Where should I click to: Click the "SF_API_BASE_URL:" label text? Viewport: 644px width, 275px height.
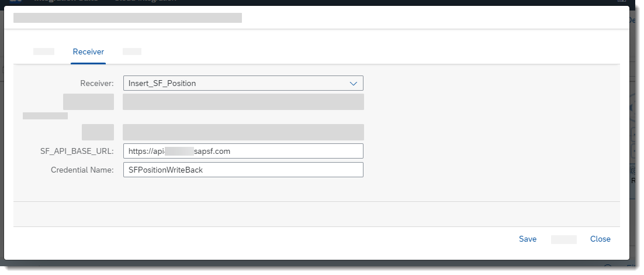tap(77, 152)
